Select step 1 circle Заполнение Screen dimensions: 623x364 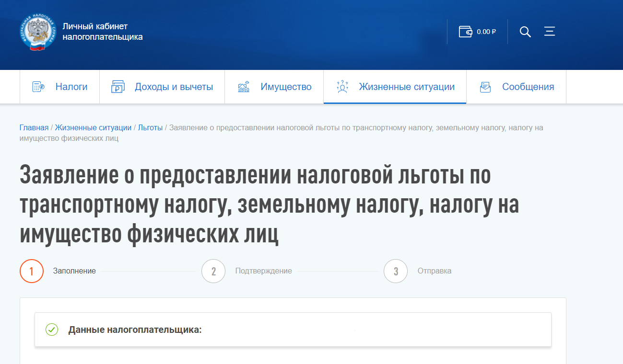32,271
